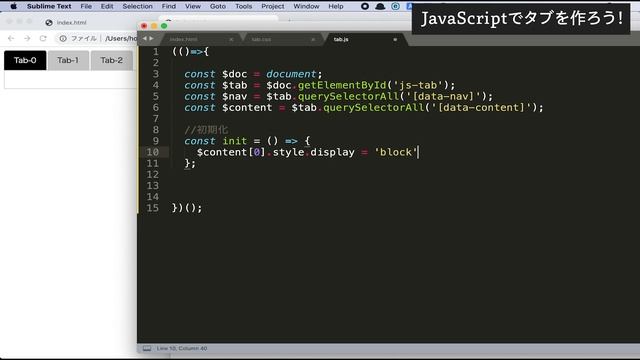The image size is (640, 360).
Task: Click the 'block' string on line 10
Action: (396, 152)
